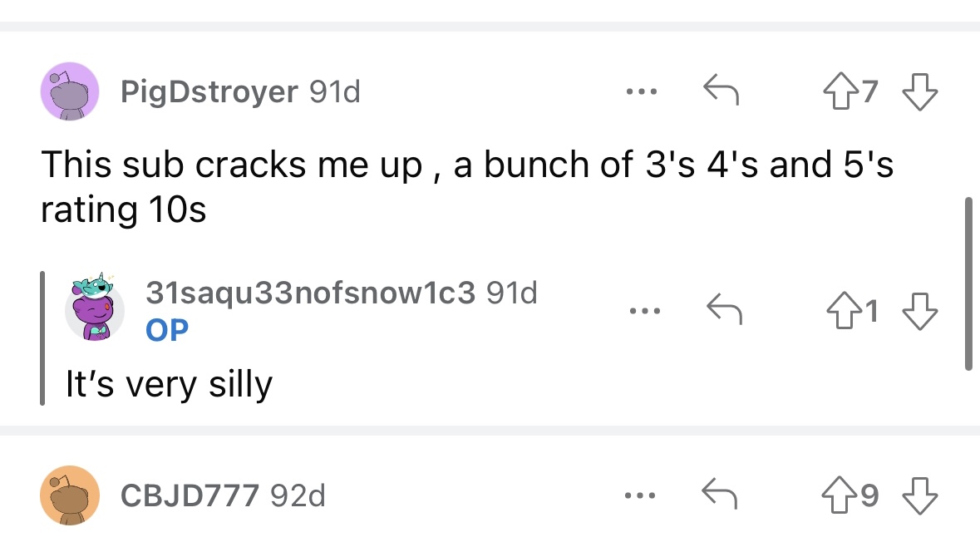Reply to PigDstroyer's comment
The height and width of the screenshot is (542, 980).
[x=721, y=90]
